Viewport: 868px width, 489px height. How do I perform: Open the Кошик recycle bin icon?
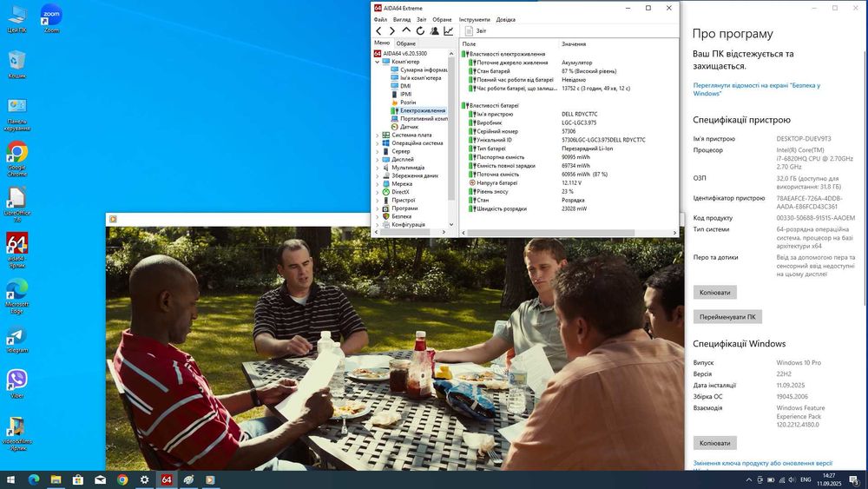[16, 65]
